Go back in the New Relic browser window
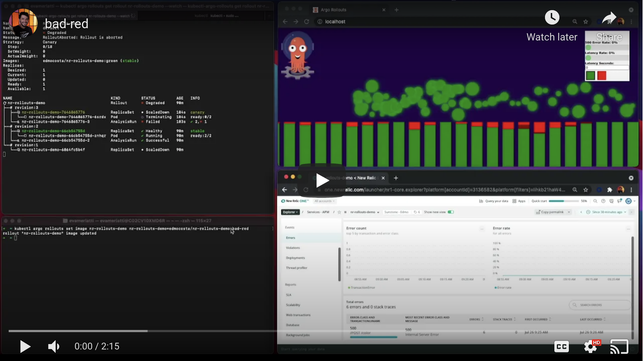 pos(284,190)
